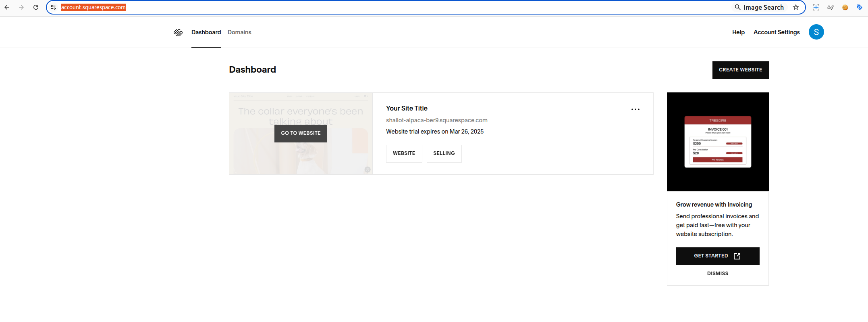The height and width of the screenshot is (322, 868).
Task: Click the Dashboard page heading
Action: [252, 69]
